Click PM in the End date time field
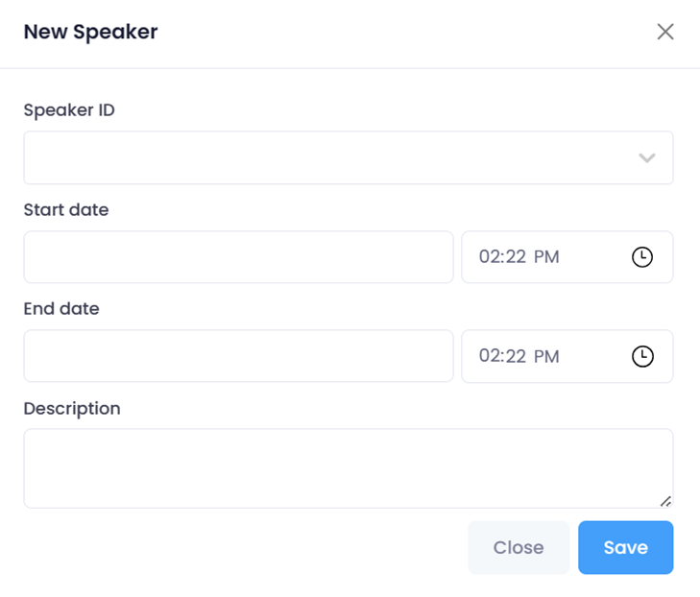The height and width of the screenshot is (597, 700). pyautogui.click(x=546, y=356)
